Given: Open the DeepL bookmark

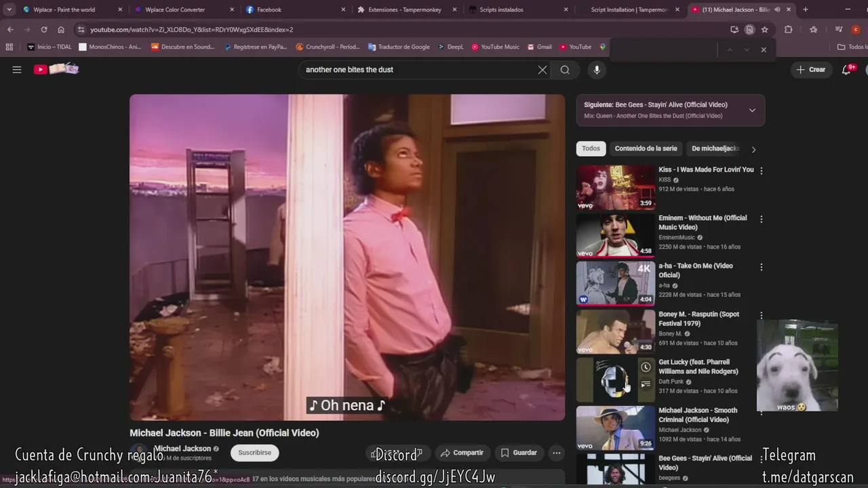Looking at the screenshot, I should (x=450, y=47).
